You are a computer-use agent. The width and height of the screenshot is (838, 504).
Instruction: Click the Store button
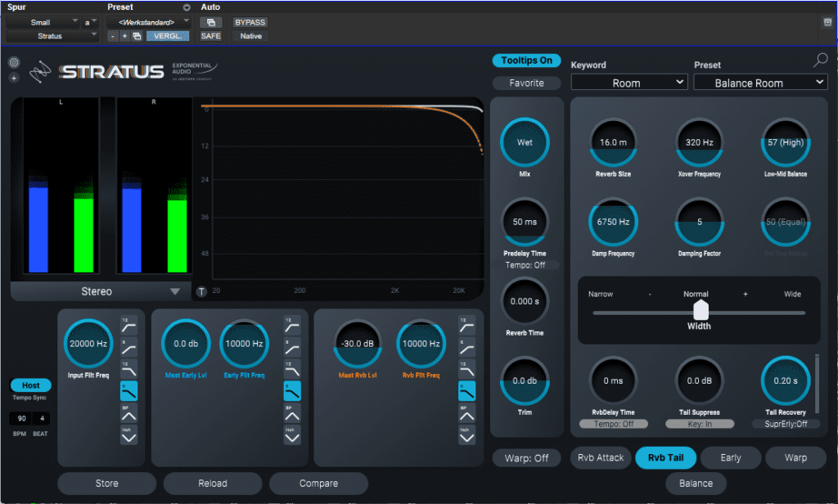click(x=106, y=484)
